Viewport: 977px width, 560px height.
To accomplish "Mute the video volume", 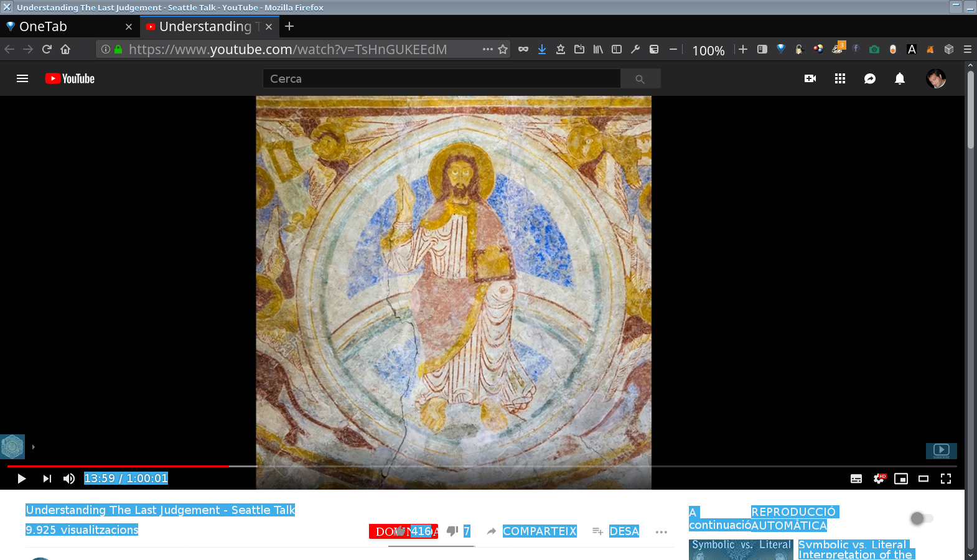I will pos(69,478).
